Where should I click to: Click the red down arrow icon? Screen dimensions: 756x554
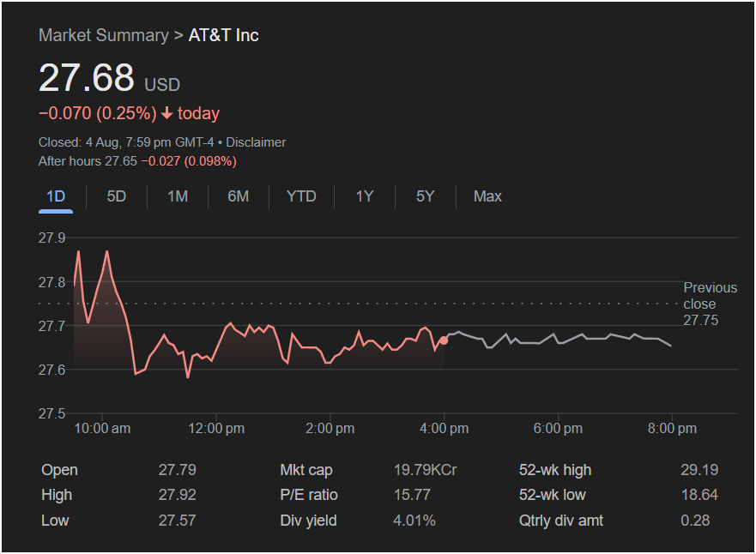pos(167,113)
